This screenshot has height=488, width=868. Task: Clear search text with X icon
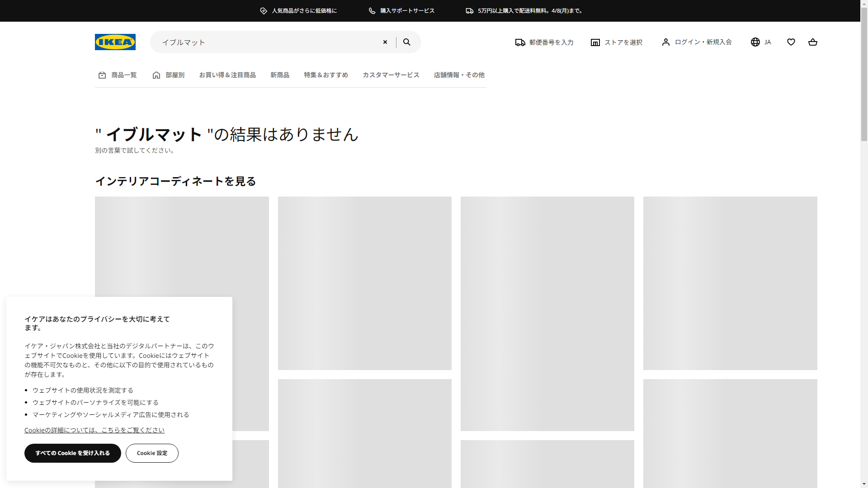[385, 42]
